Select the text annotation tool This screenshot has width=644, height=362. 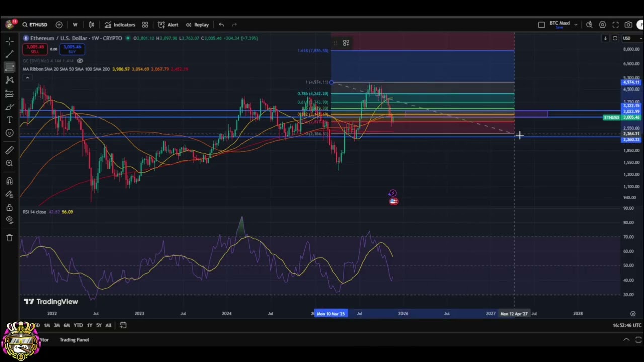point(9,120)
